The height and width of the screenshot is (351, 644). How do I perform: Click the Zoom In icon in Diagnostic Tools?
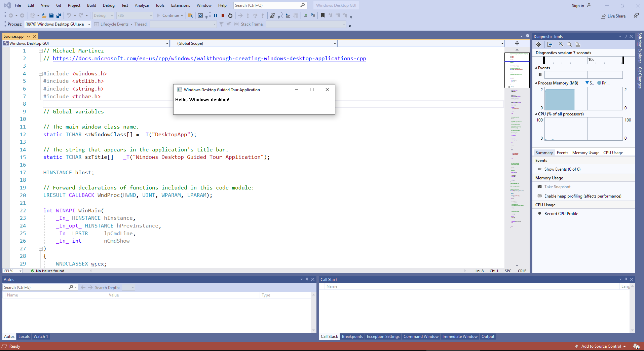(x=561, y=44)
